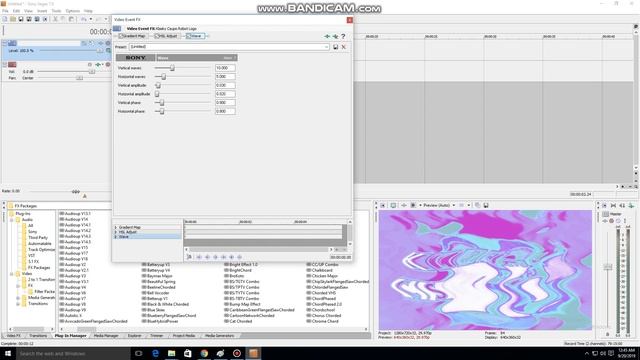Collapse the Audio folder in plug-in tree
Image resolution: width=640 pixels, height=360 pixels.
pos(12,220)
